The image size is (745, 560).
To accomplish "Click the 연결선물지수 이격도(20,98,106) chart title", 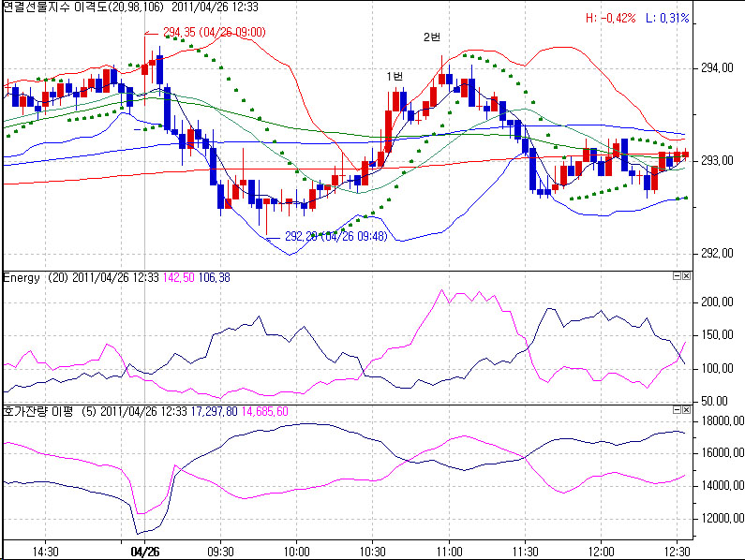I will click(83, 7).
